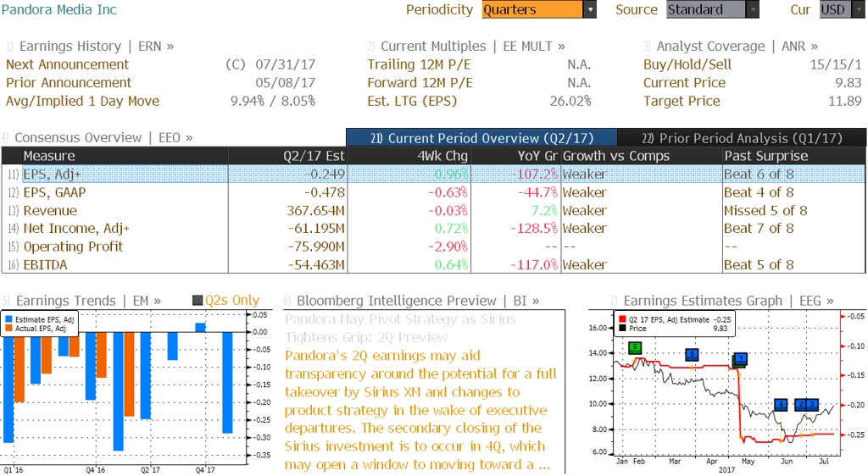Image resolution: width=868 pixels, height=476 pixels.
Task: Click Q2 '17 estimate bar in Earnings Trends
Action: pos(146,375)
